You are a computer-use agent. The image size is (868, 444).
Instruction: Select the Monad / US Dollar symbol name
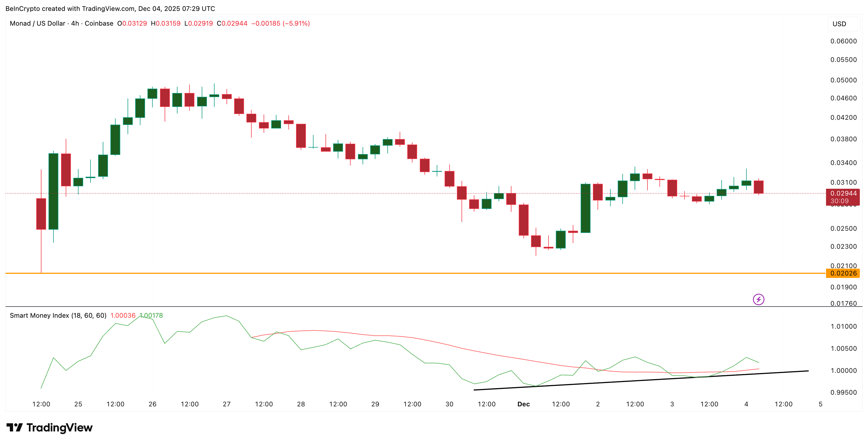tap(37, 24)
